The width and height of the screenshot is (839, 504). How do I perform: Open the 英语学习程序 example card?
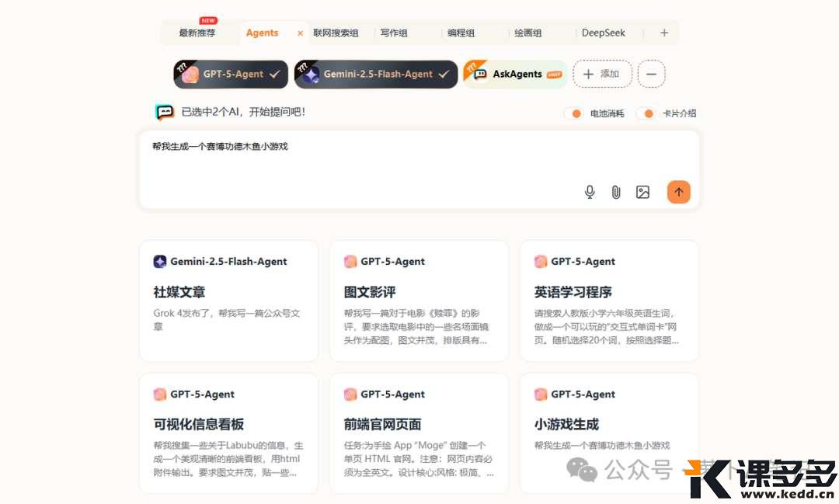[x=610, y=301]
